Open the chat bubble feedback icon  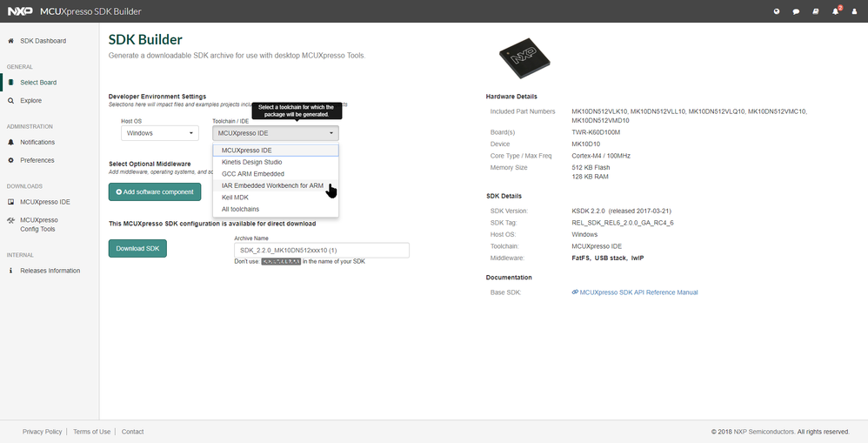796,11
